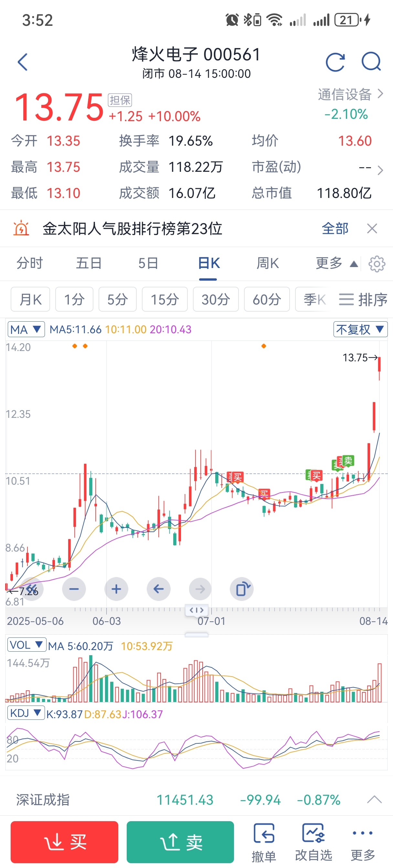The height and width of the screenshot is (868, 393).
Task: Switch to the 周K tab
Action: [x=268, y=263]
